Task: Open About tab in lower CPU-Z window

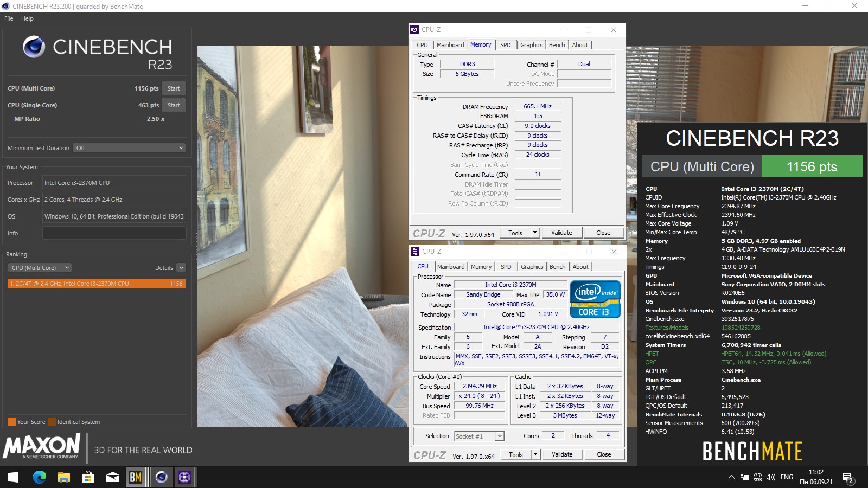Action: (580, 267)
